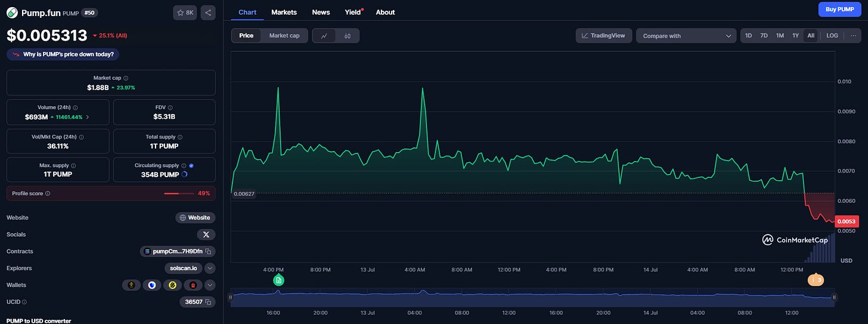Expand the (All) price change period selector
Image resolution: width=868 pixels, height=324 pixels.
coord(110,36)
